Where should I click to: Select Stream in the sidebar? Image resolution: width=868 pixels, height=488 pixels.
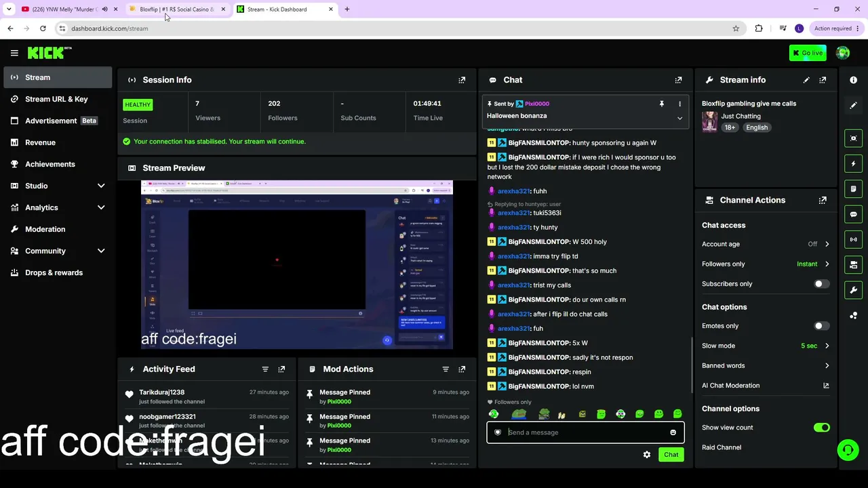click(58, 77)
